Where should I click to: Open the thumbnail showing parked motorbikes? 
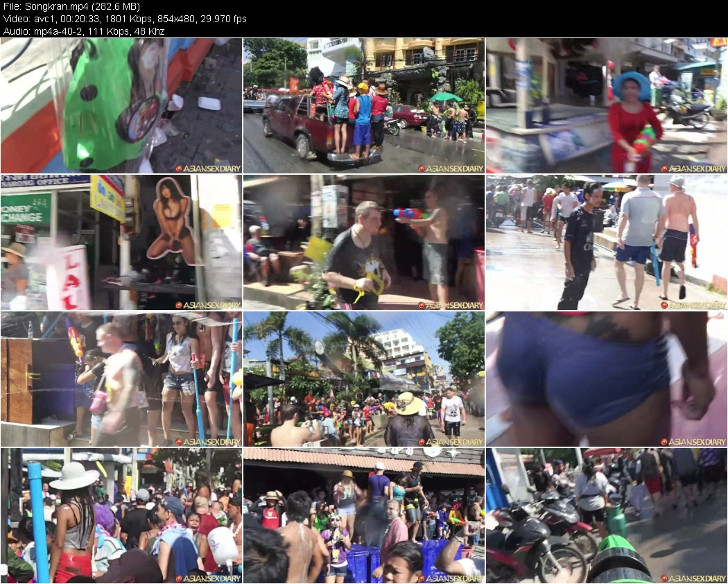coord(607,516)
